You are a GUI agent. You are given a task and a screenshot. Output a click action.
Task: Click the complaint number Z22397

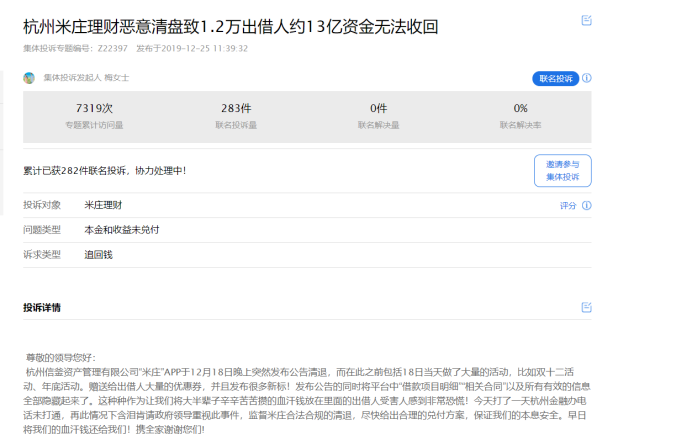112,47
